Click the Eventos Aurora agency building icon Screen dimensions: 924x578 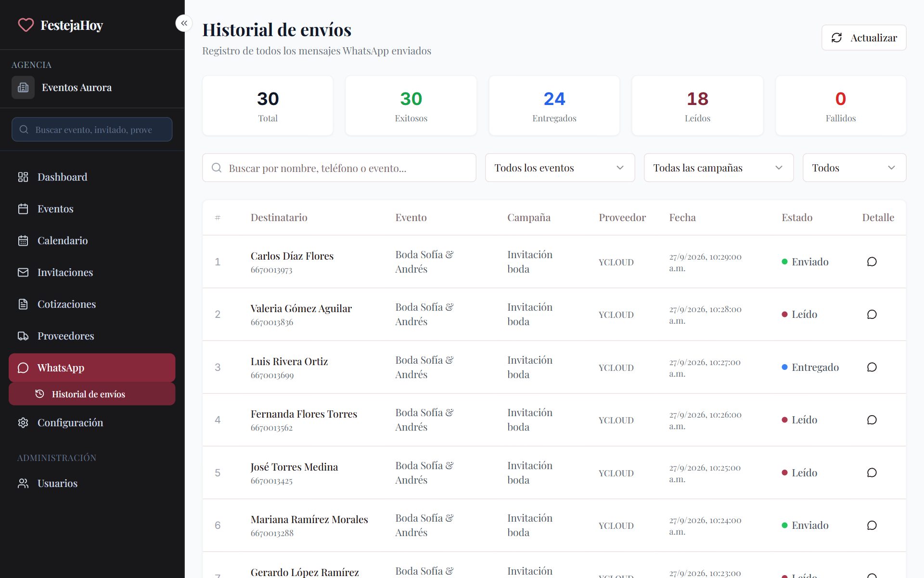[23, 88]
